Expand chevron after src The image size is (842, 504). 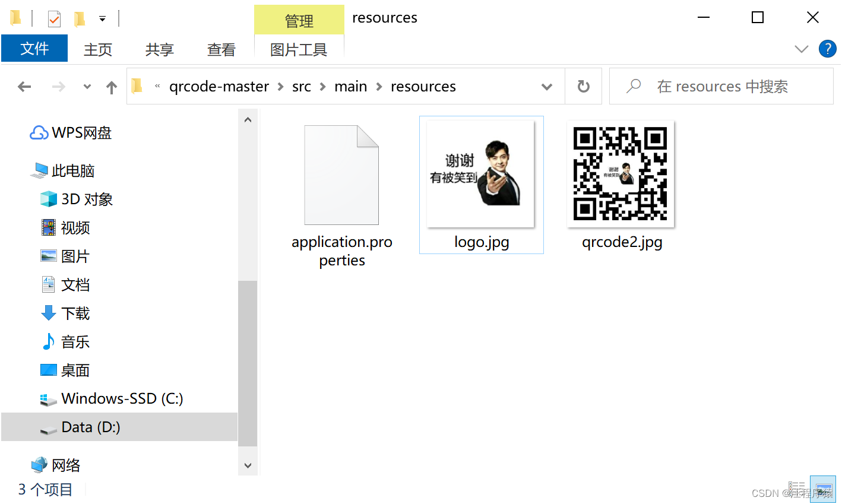[x=323, y=87]
